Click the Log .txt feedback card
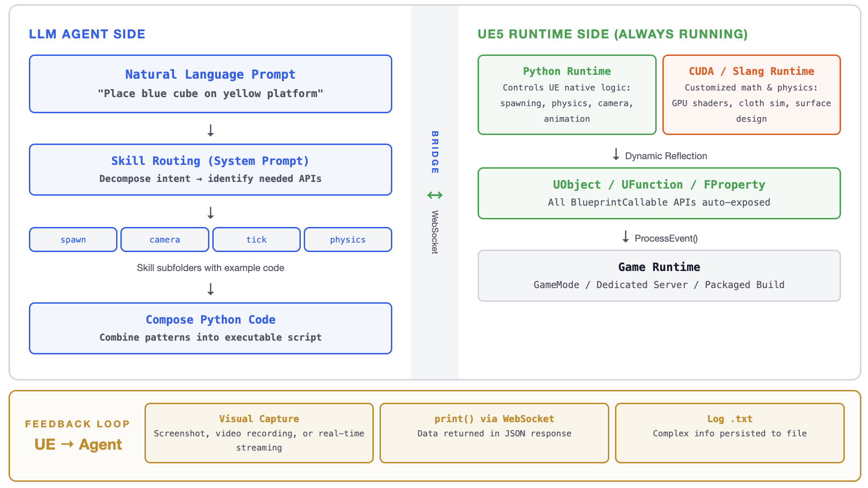Viewport: 868px width, 488px height. (730, 433)
